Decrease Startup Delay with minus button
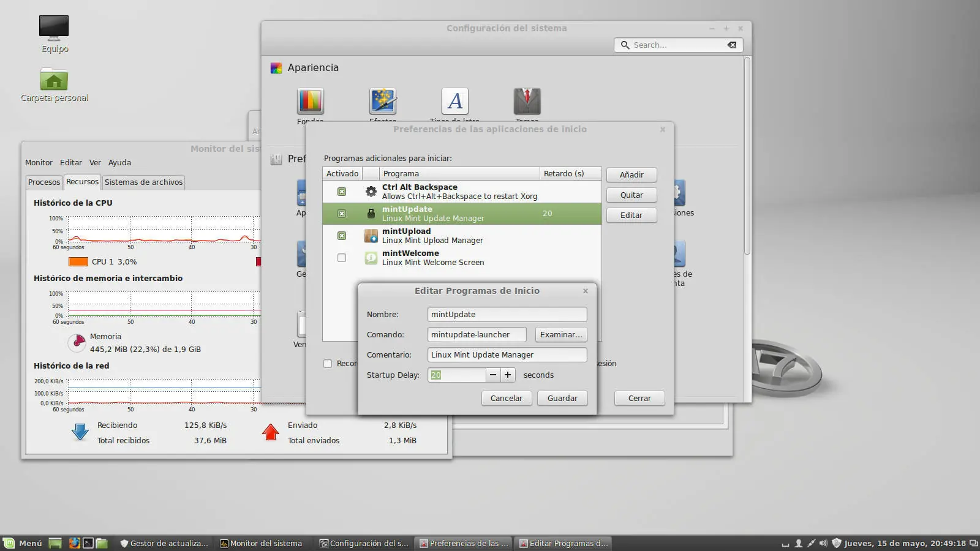 coord(493,375)
